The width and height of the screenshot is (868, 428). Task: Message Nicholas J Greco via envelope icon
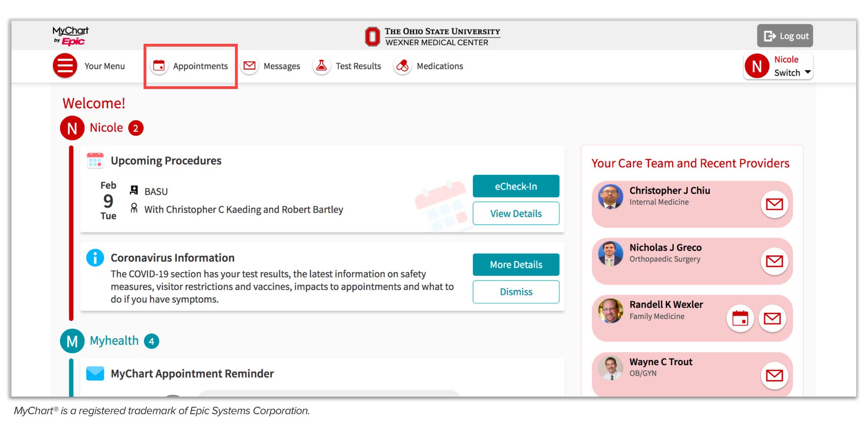pyautogui.click(x=774, y=261)
